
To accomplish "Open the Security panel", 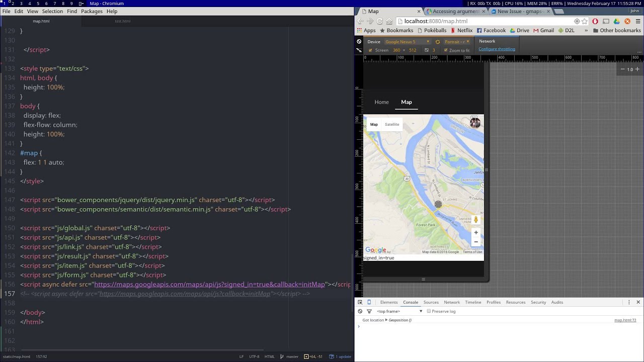I will pos(538,302).
